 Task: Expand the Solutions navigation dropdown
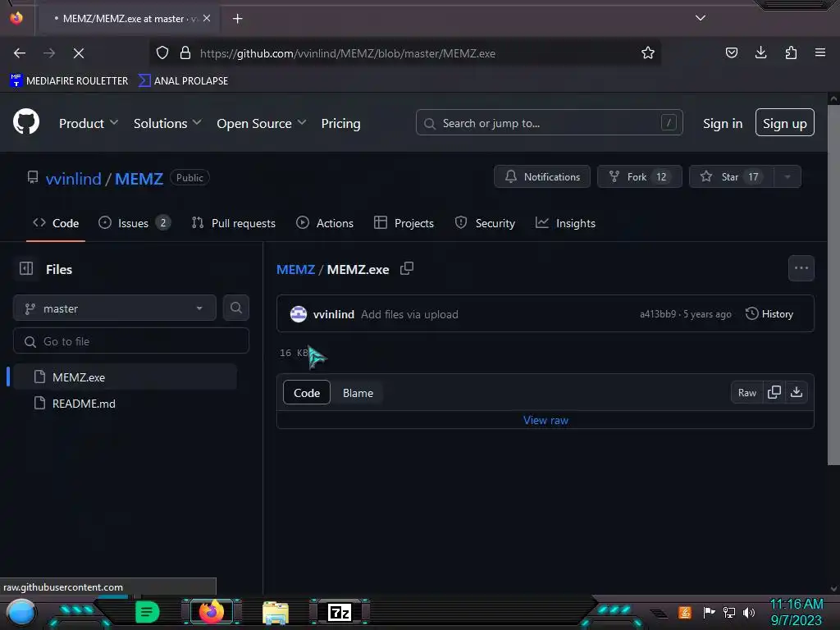[x=167, y=123]
